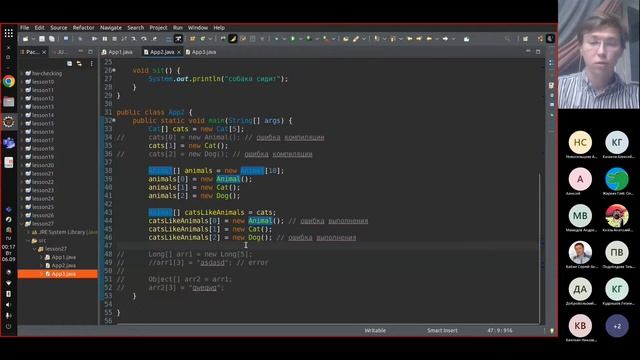The image size is (640, 360).
Task: Minimize the Package Explorer view
Action: [81, 51]
